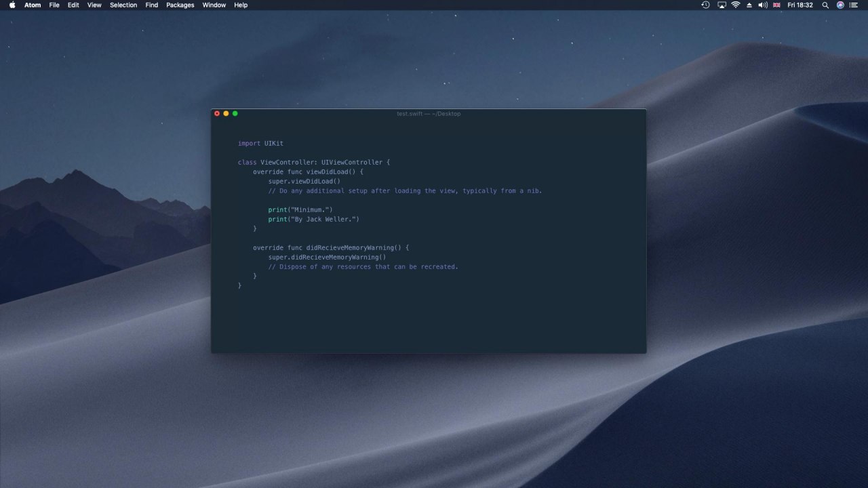Open Spotlight search magnifier
Viewport: 868px width, 488px height.
pyautogui.click(x=825, y=5)
